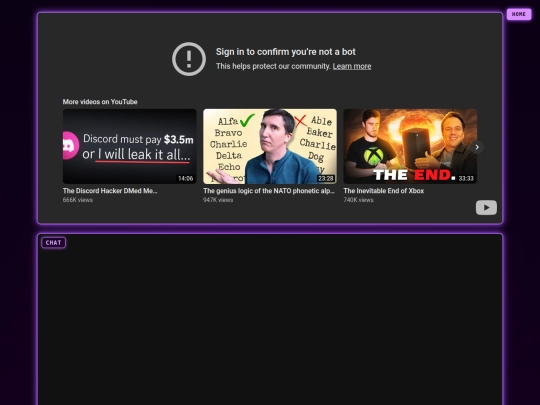The width and height of the screenshot is (540, 405).
Task: Click the HOME button
Action: pos(519,14)
